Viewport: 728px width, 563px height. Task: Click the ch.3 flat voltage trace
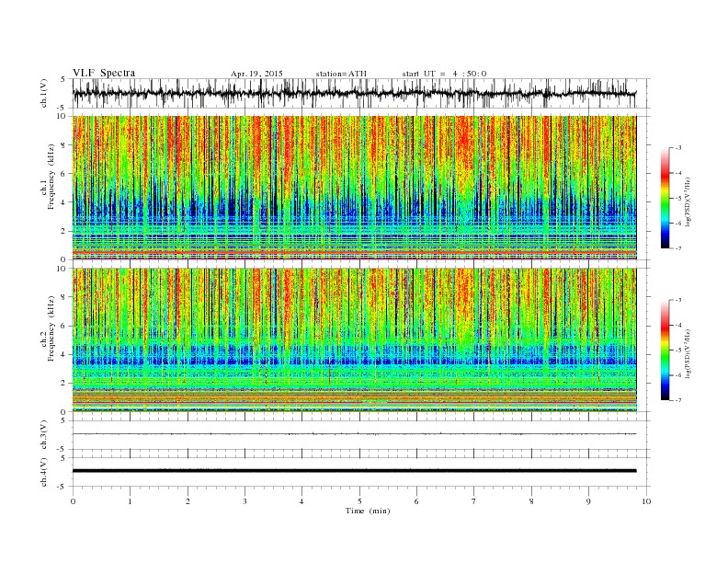(x=354, y=434)
